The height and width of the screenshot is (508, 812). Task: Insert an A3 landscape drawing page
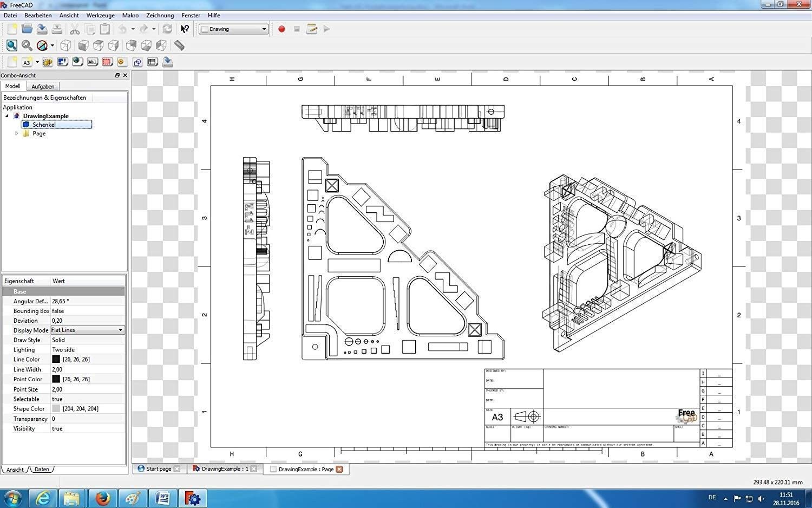[x=27, y=62]
